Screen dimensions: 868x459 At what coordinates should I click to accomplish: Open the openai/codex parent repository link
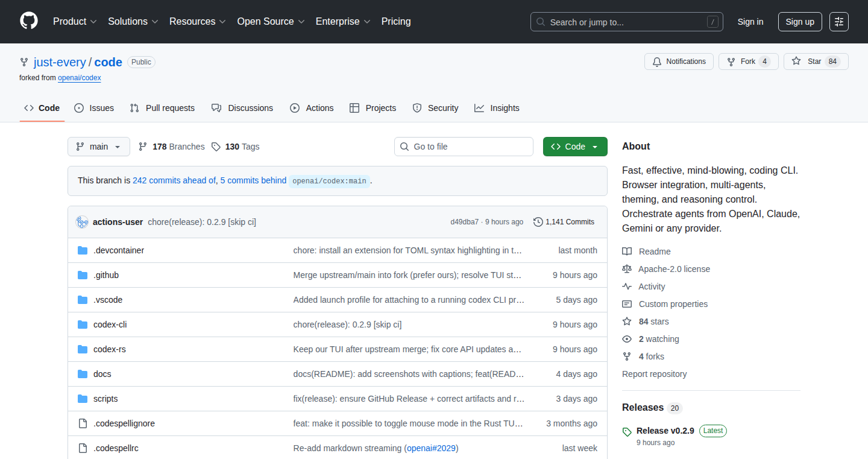80,78
